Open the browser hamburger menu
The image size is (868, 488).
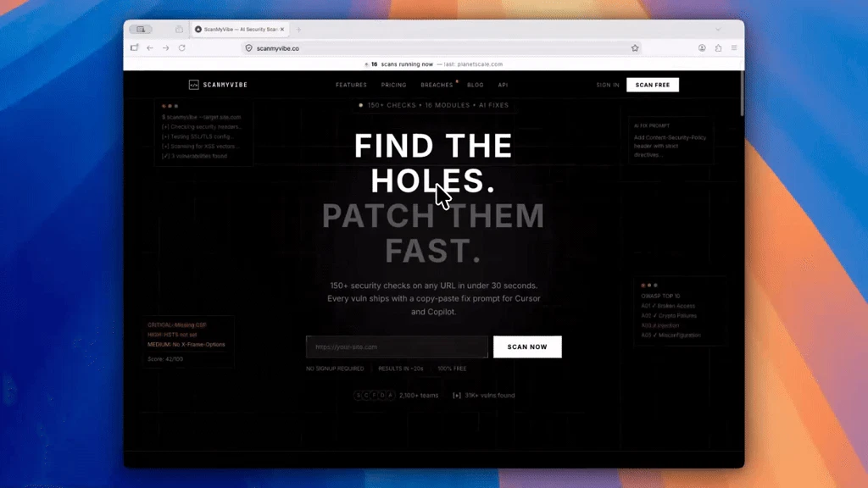[x=734, y=48]
